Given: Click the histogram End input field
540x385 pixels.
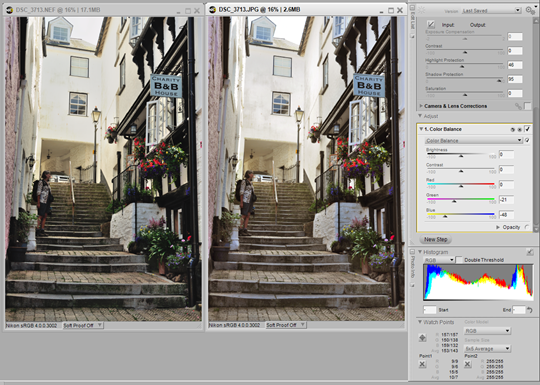Looking at the screenshot, I should point(519,310).
